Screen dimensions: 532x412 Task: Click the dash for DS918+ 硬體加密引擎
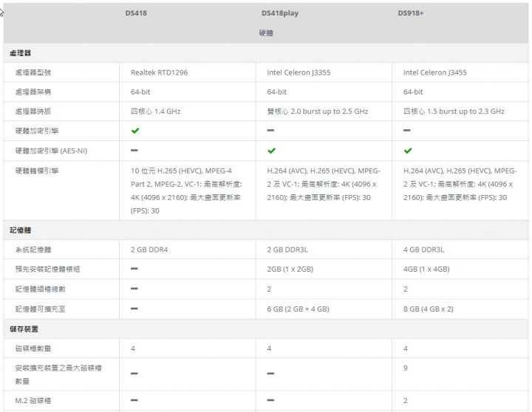tap(407, 130)
